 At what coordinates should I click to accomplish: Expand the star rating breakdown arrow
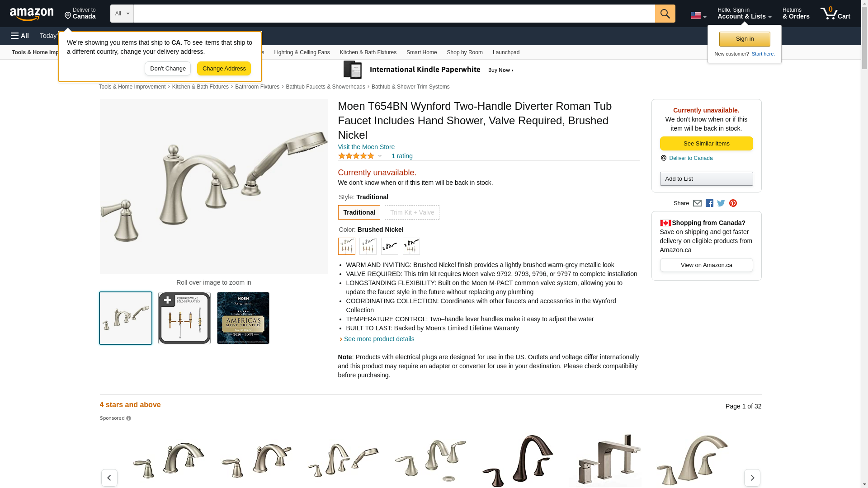pos(380,156)
